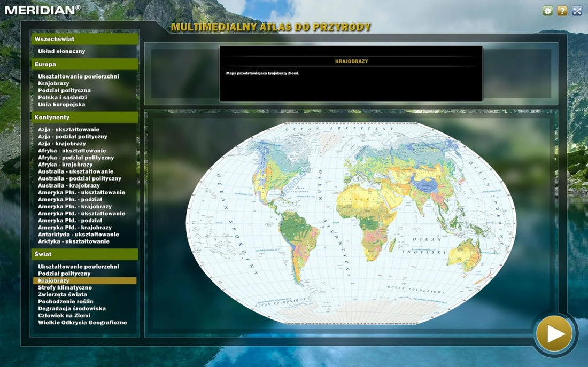Screen dimensions: 588x367
Task: Open Strefy klimatyczne map
Action: tap(65, 287)
